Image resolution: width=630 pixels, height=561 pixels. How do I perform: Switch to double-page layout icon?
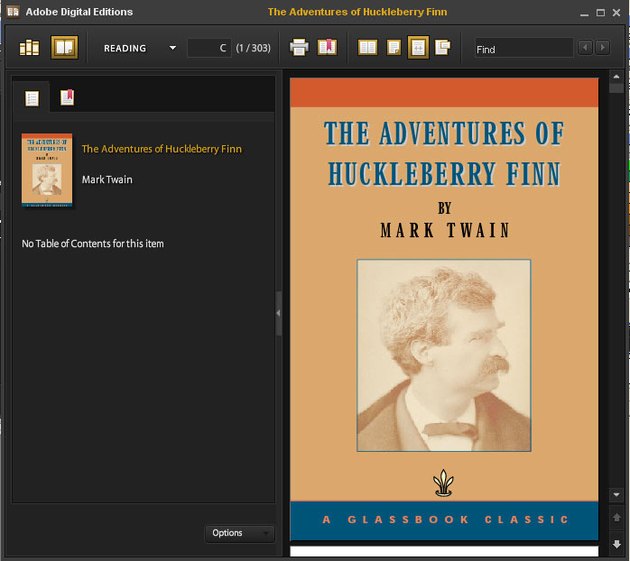(367, 47)
